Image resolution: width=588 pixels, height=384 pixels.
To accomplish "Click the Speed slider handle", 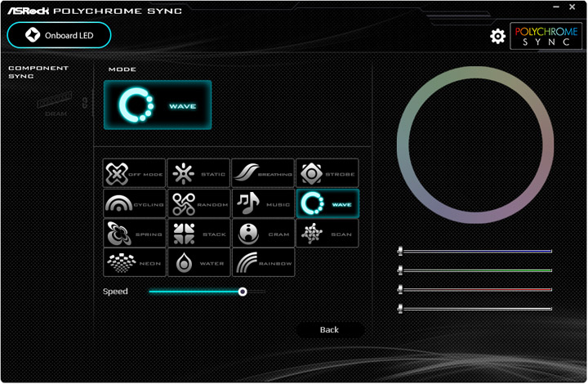I will (243, 292).
